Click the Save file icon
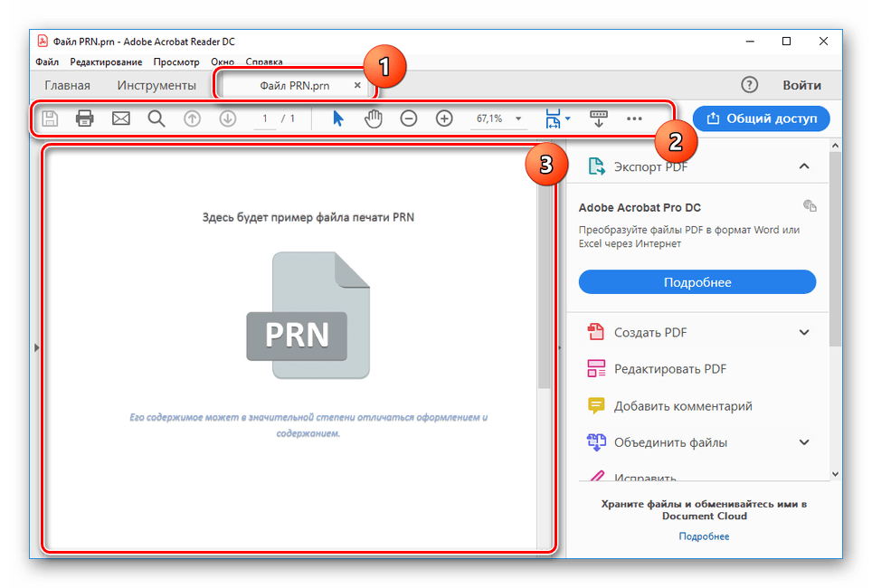872x588 pixels. [50, 119]
